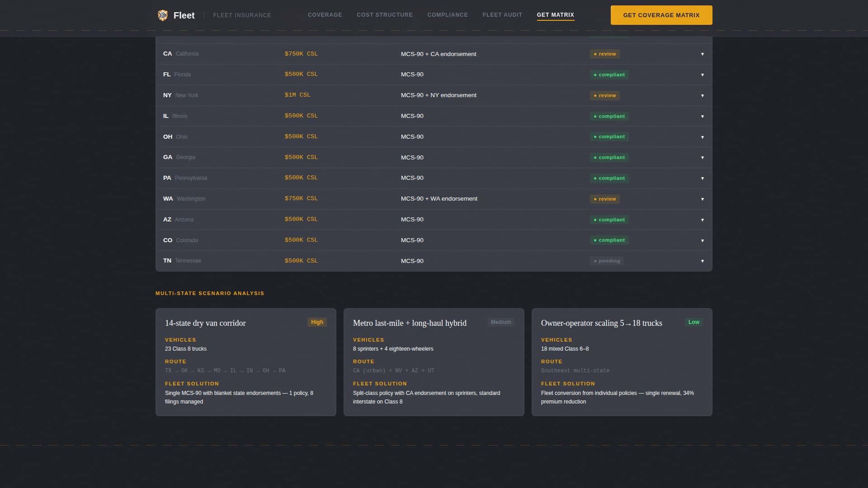Click the IL Illinois state cell

(175, 116)
